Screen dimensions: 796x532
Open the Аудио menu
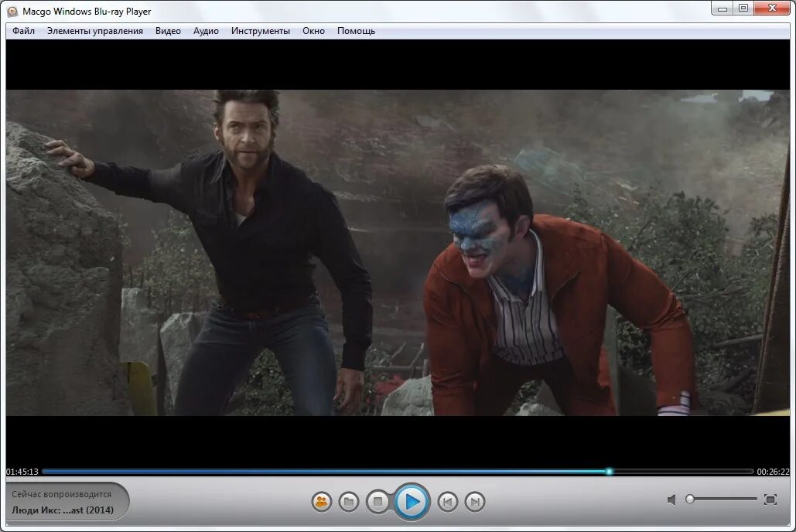click(206, 31)
